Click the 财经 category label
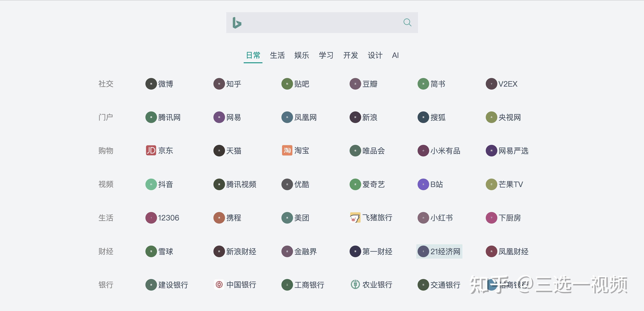 click(106, 251)
